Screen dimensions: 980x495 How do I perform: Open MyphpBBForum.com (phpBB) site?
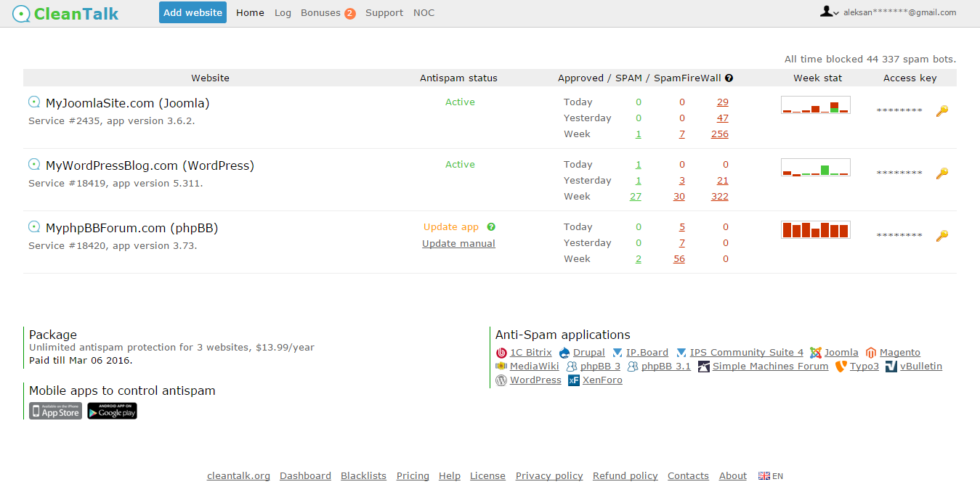(132, 228)
